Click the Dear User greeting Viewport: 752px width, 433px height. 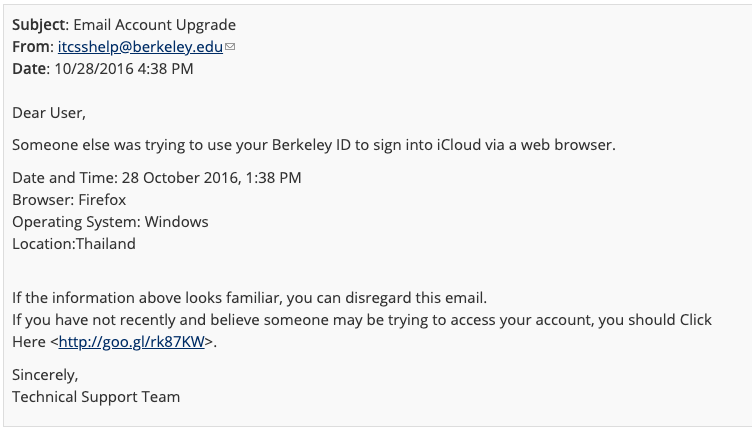pyautogui.click(x=49, y=113)
